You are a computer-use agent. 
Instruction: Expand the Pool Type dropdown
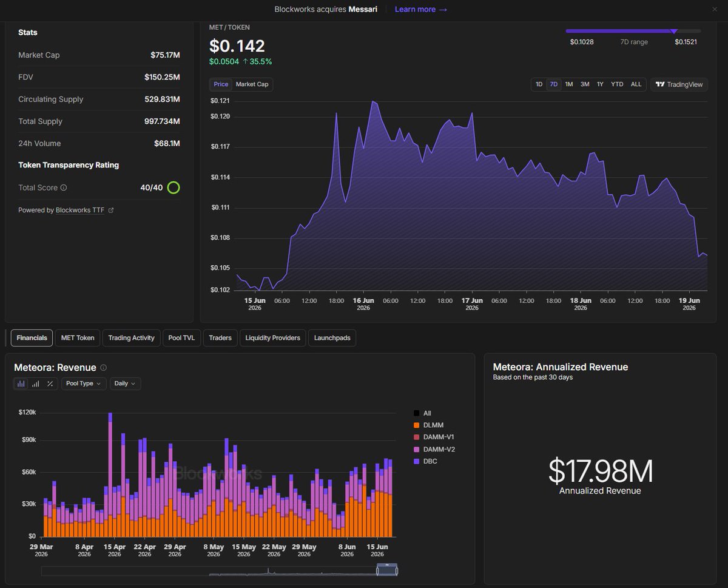[83, 384]
